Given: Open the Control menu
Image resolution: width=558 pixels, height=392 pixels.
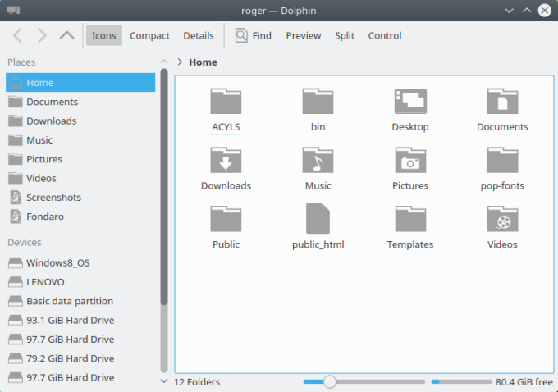Looking at the screenshot, I should click(x=384, y=35).
